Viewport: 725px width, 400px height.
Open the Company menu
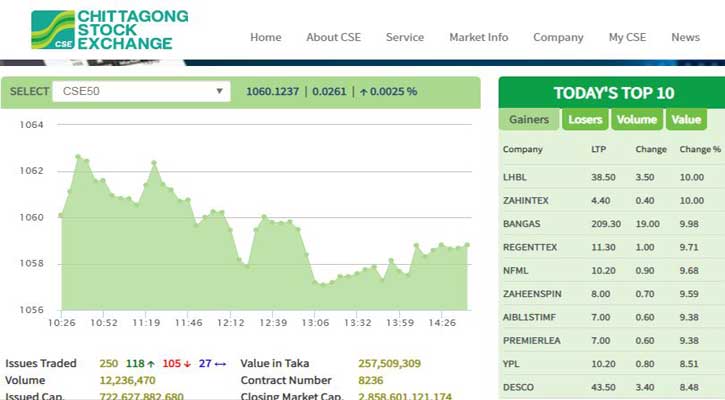[558, 37]
